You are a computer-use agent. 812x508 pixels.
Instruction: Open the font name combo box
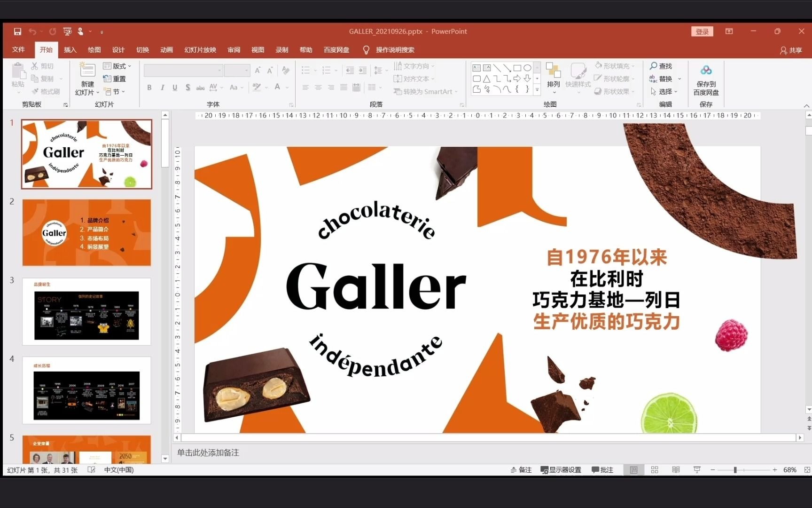pyautogui.click(x=183, y=71)
